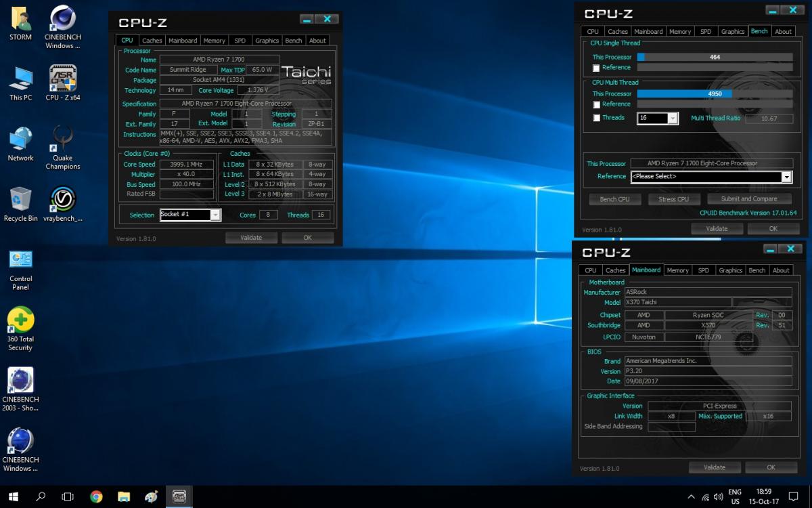The image size is (812, 508).
Task: Open the network tray icon
Action: 706,496
